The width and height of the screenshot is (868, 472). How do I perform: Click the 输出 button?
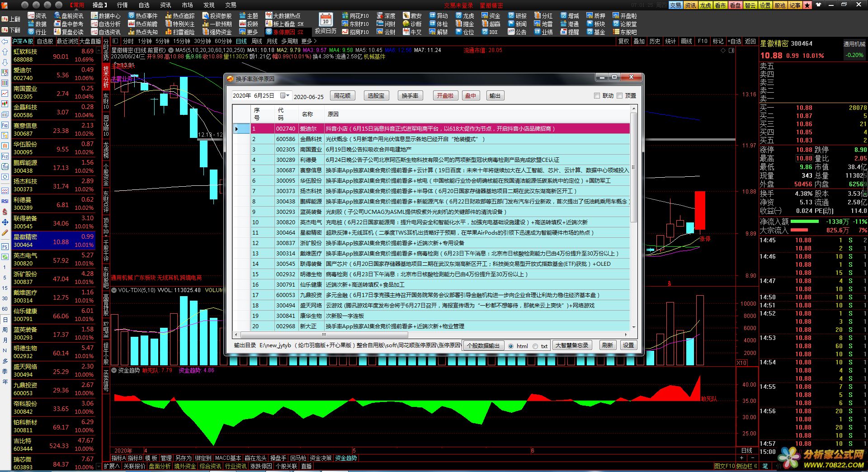pyautogui.click(x=495, y=95)
